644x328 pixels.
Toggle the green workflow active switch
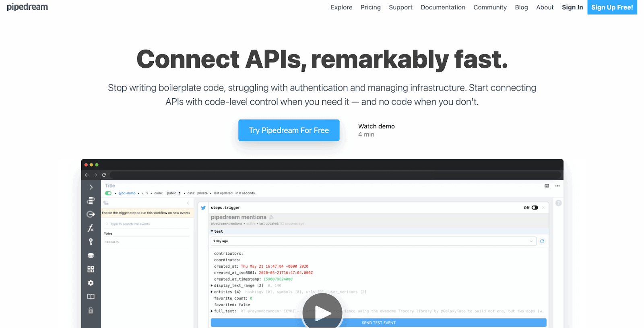(x=108, y=193)
